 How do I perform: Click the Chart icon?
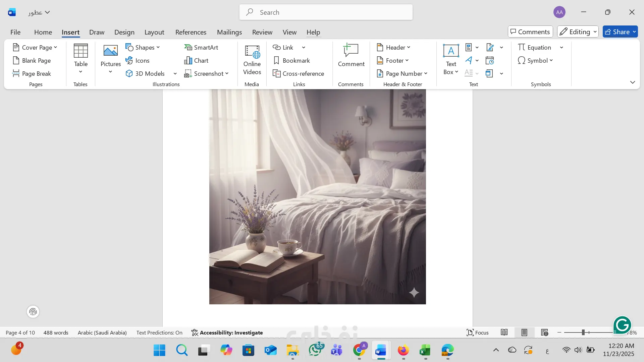[x=188, y=61]
